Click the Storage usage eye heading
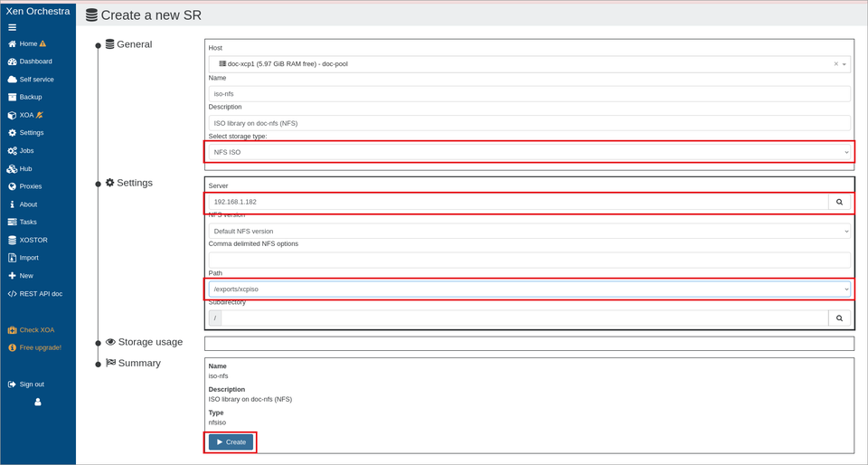The height and width of the screenshot is (465, 868). (144, 342)
